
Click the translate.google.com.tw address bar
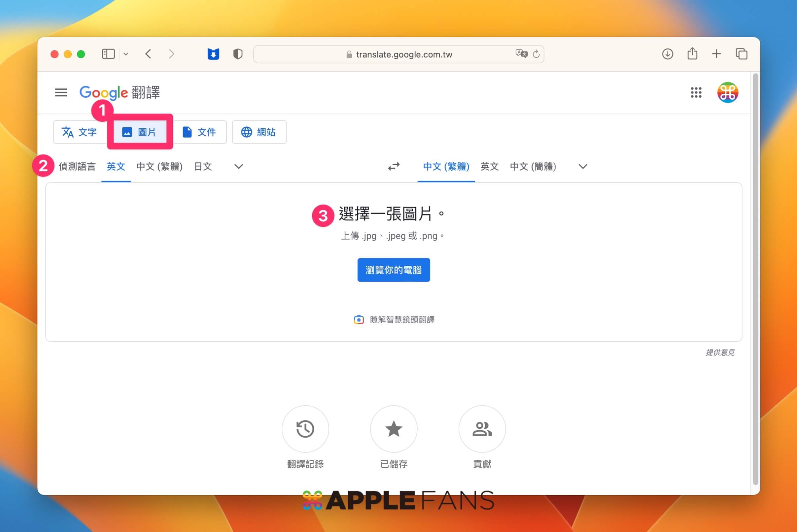pos(403,53)
